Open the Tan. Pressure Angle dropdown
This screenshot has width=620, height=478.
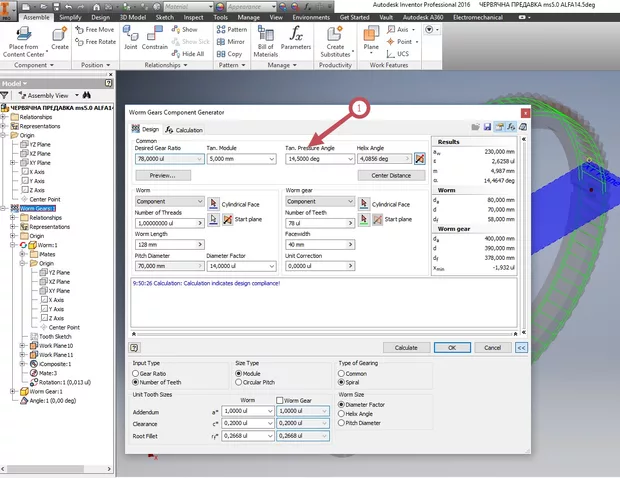[349, 158]
